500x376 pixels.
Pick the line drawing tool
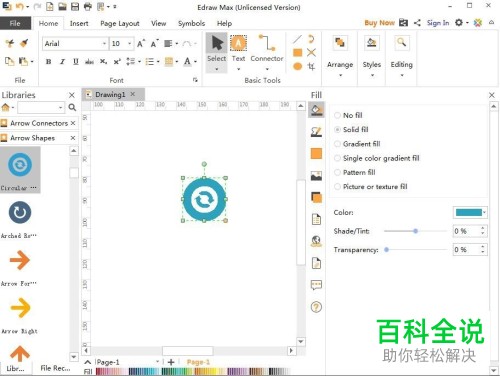pyautogui.click(x=297, y=39)
